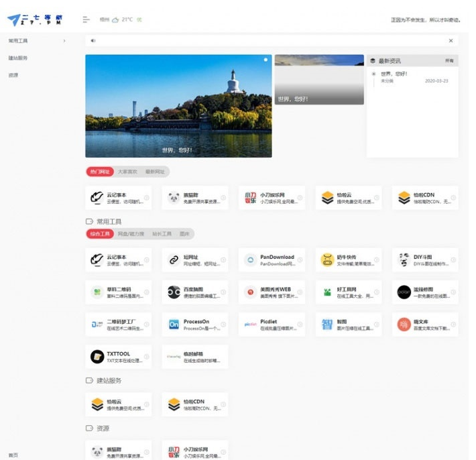Open 熊猫胖 panda icon in the 热门网址 row
The height and width of the screenshot is (460, 476).
[174, 198]
